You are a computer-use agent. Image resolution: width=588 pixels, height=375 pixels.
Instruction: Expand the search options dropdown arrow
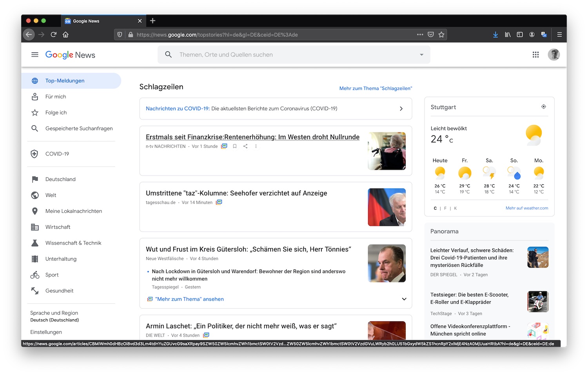pyautogui.click(x=421, y=55)
